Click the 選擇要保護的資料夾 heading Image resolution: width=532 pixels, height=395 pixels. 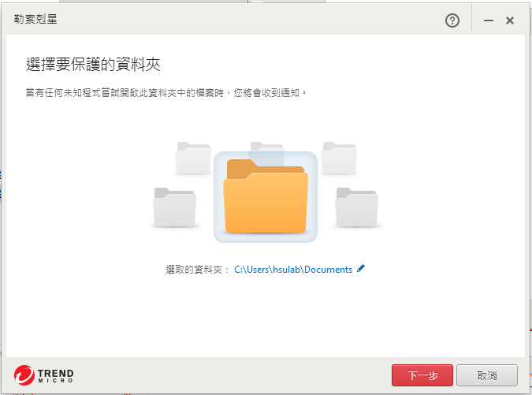tap(93, 65)
